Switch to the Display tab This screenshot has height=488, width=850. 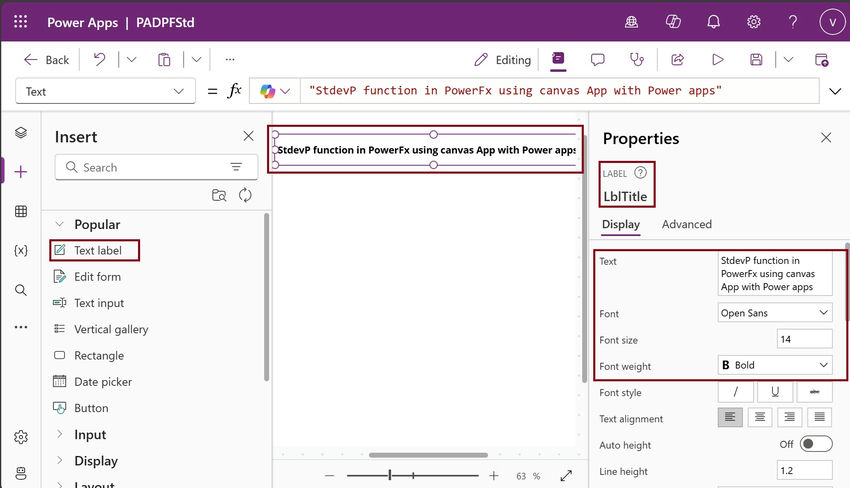coord(621,224)
